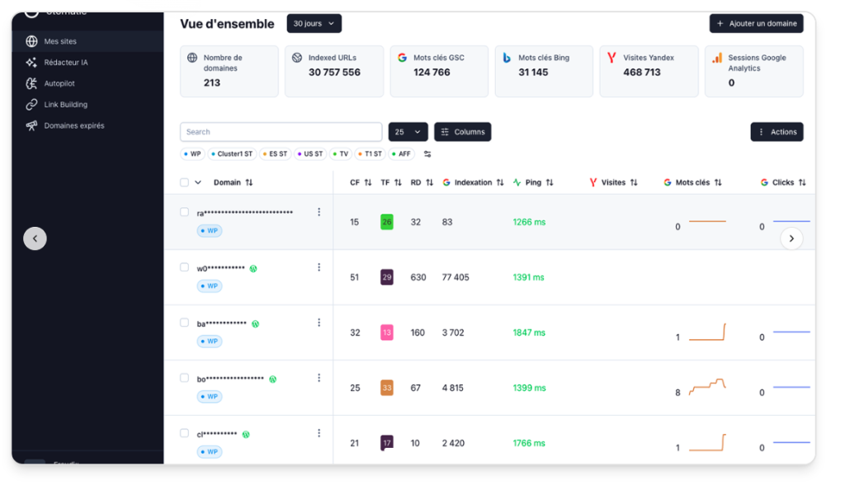This screenshot has height=504, width=845.
Task: Open Domaines expirés section
Action: (74, 125)
